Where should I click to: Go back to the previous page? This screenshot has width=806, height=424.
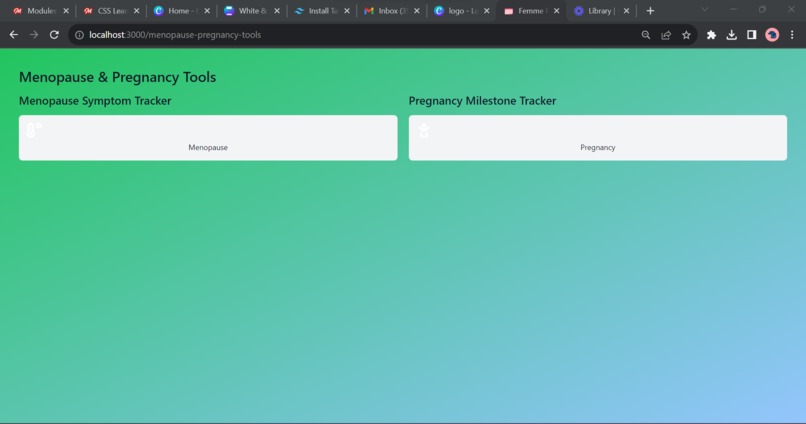[x=14, y=35]
